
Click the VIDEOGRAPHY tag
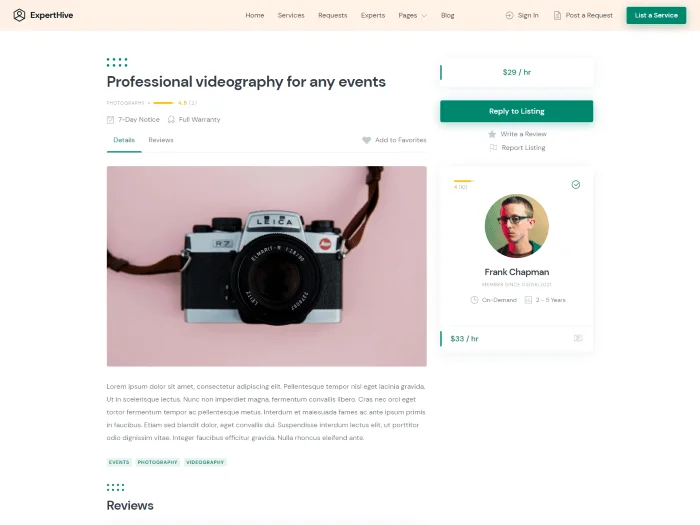[205, 462]
